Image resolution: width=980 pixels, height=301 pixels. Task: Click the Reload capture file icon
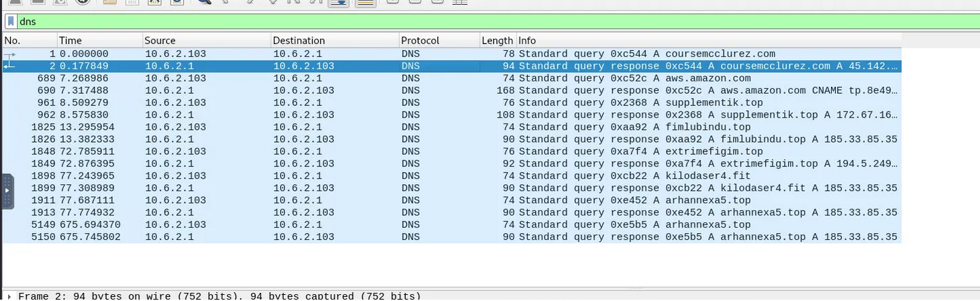click(177, 2)
